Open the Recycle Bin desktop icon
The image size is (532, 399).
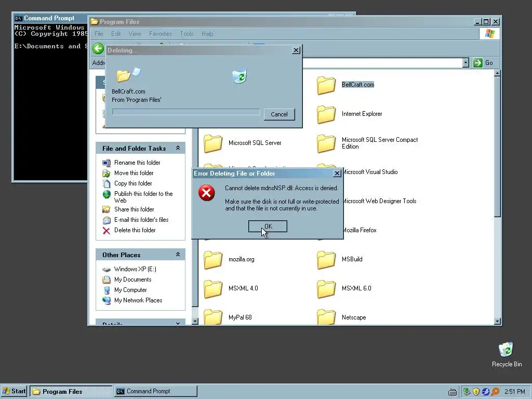tap(507, 354)
